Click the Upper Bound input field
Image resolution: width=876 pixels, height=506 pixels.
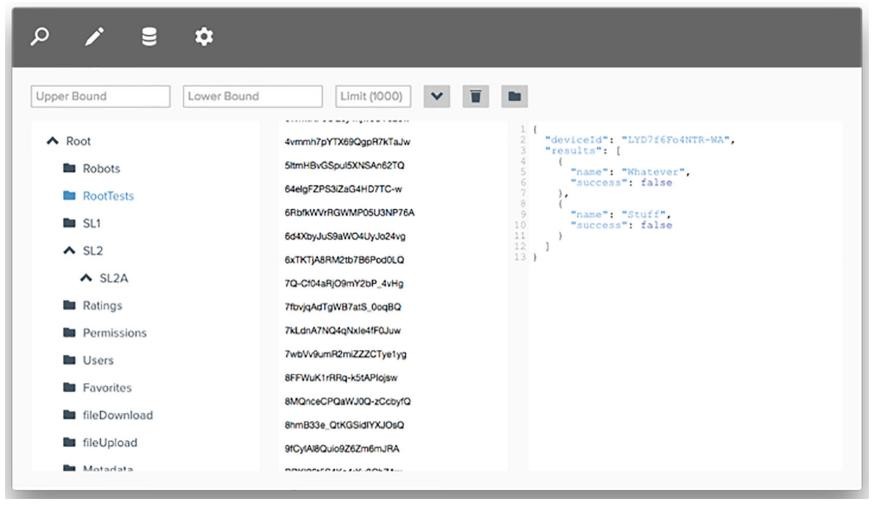coord(100,96)
